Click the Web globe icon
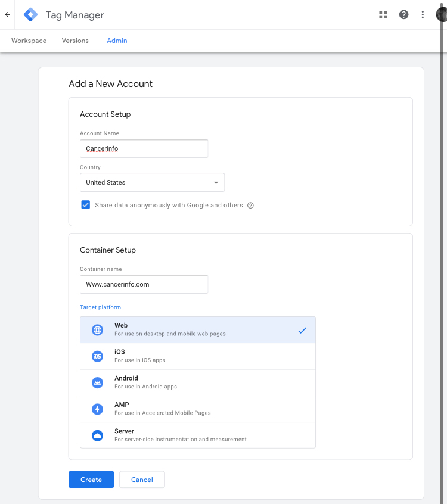The height and width of the screenshot is (504, 447). [97, 330]
